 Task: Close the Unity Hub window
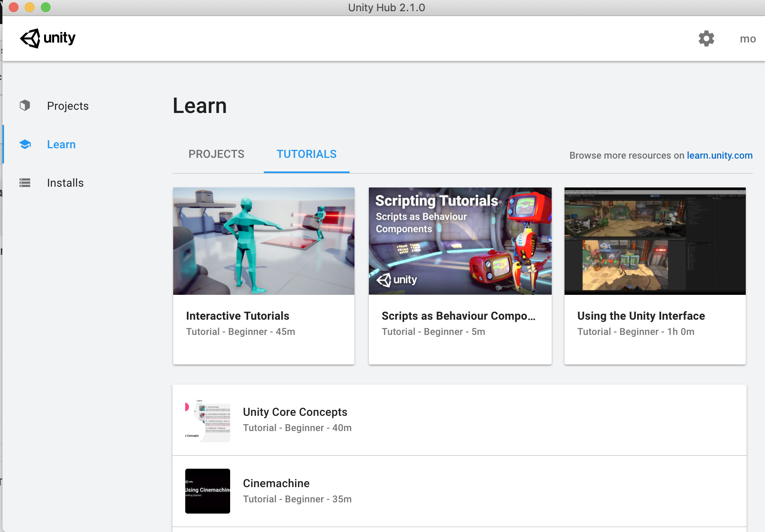(x=14, y=7)
